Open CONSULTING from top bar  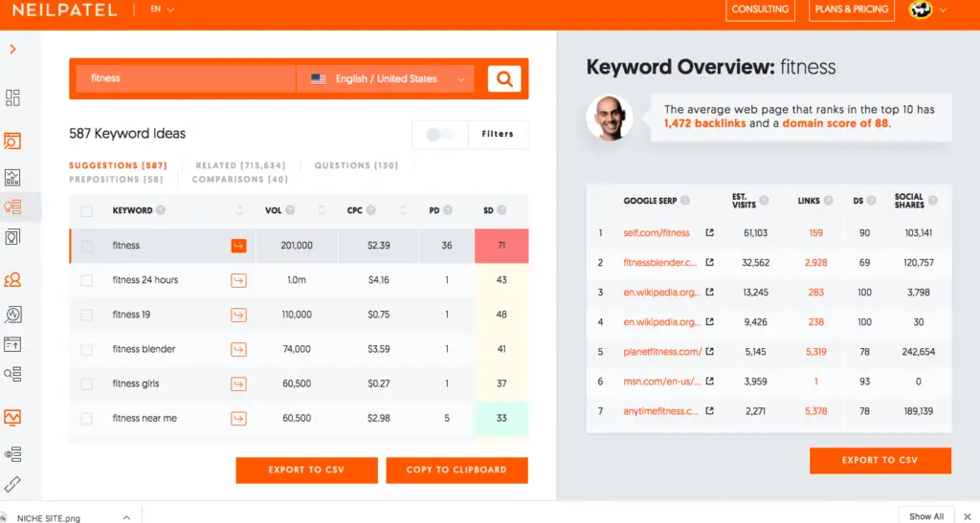point(760,10)
